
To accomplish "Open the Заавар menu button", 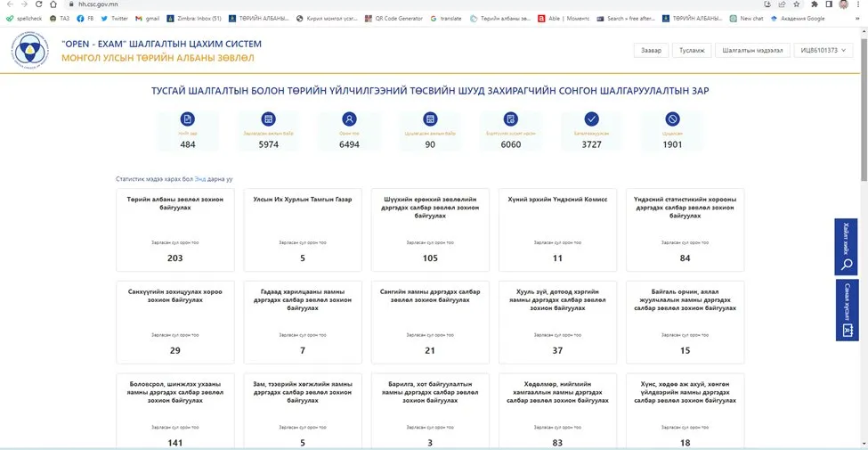I will click(x=651, y=51).
